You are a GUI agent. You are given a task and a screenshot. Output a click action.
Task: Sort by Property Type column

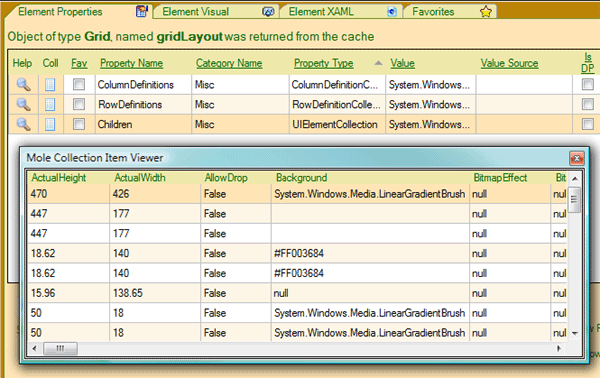pos(324,64)
